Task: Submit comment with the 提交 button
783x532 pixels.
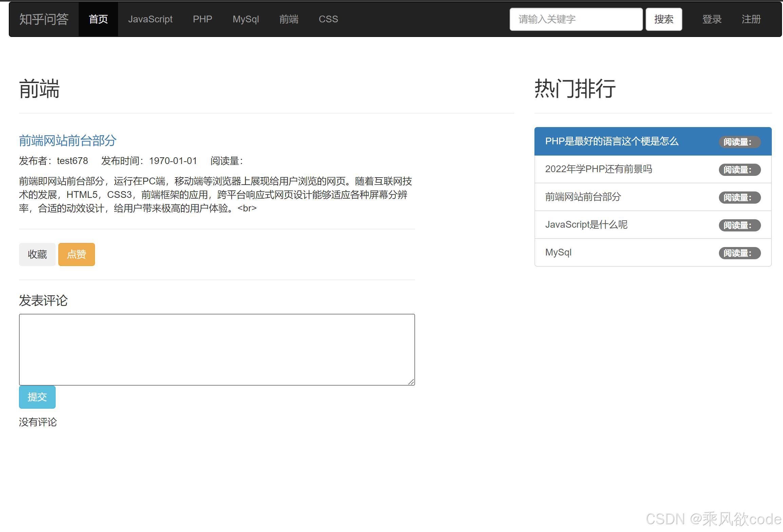Action: [x=37, y=397]
